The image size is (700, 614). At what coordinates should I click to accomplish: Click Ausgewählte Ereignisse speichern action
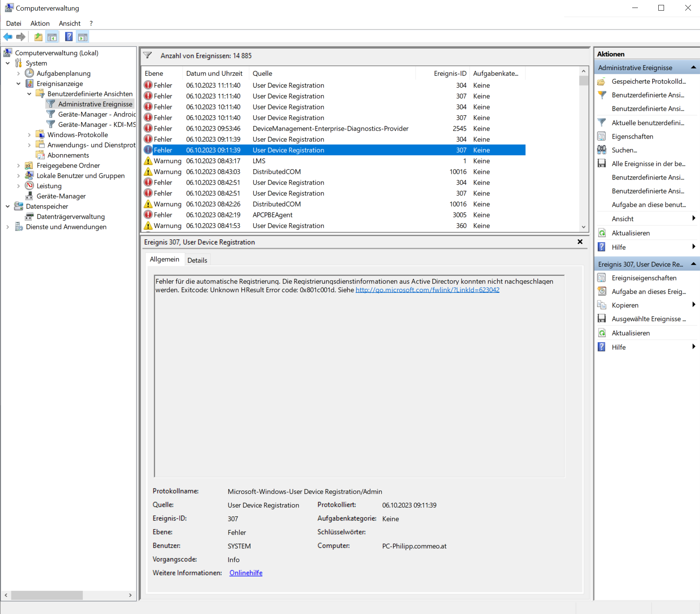[648, 319]
